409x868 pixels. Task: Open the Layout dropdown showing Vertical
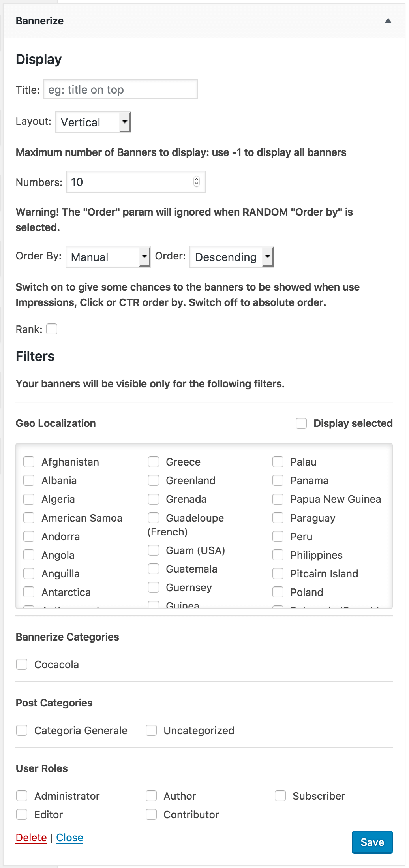point(93,122)
